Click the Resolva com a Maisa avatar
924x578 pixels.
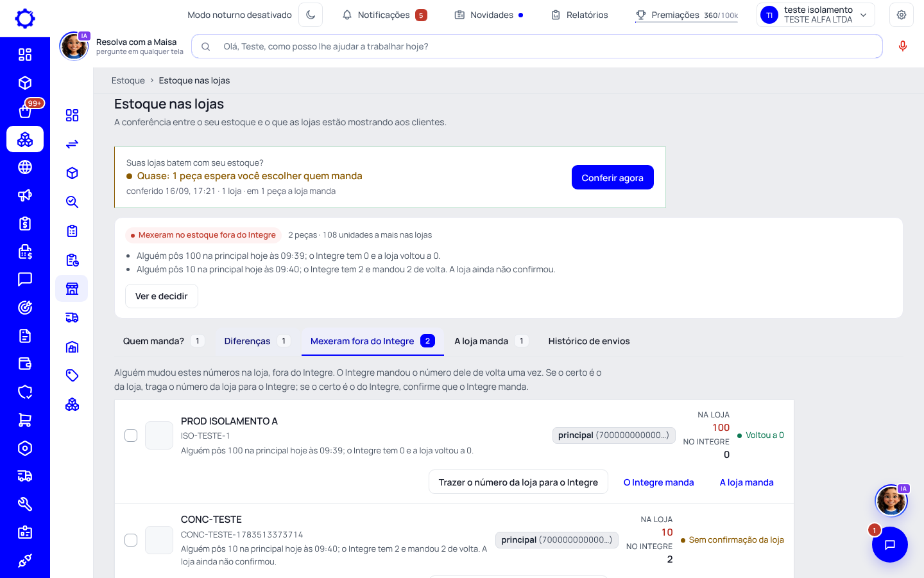pos(74,46)
